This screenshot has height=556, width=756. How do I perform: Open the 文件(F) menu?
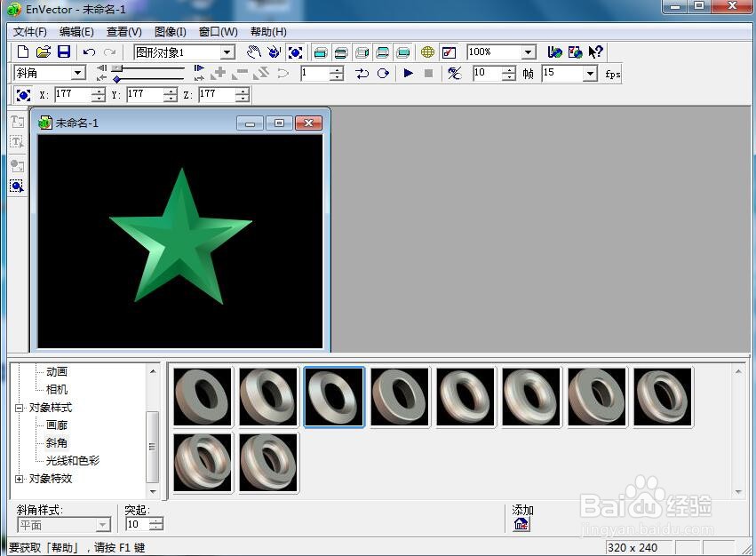pyautogui.click(x=30, y=32)
